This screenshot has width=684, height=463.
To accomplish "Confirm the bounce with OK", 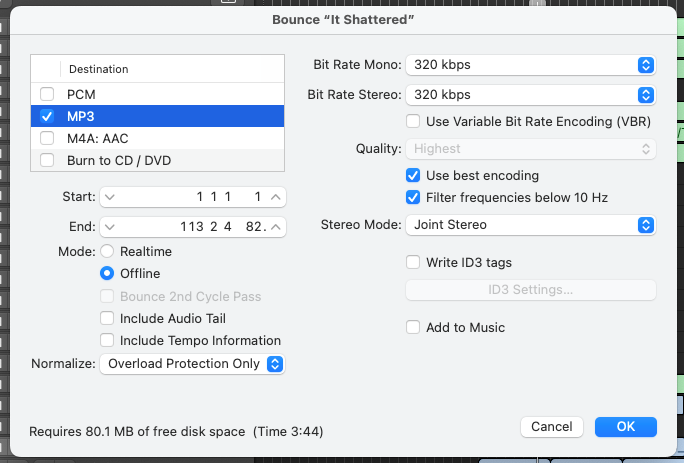I will point(626,426).
